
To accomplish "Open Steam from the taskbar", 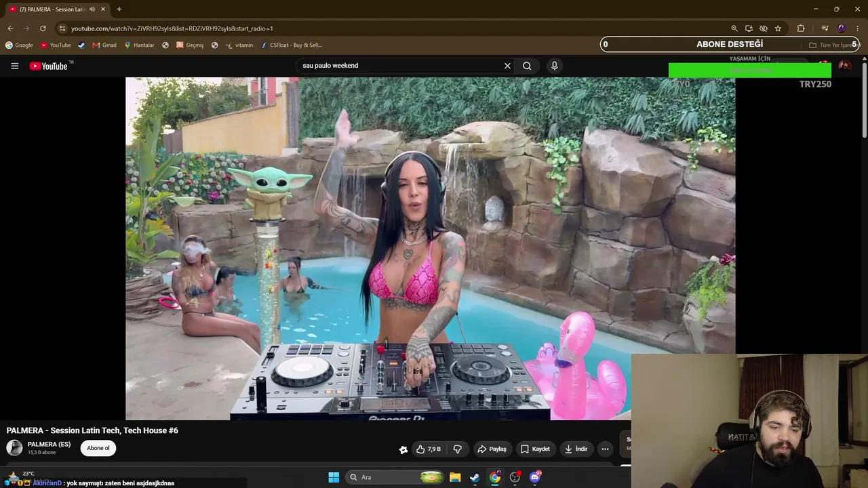I will [475, 477].
